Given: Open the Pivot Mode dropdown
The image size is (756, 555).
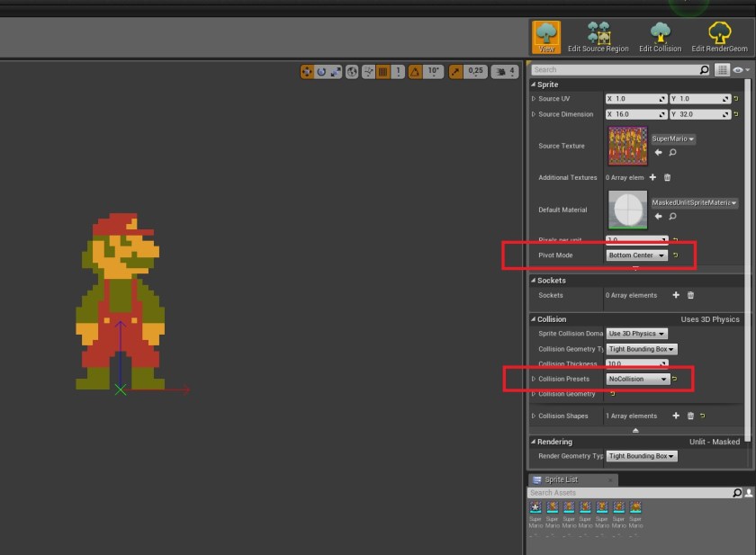Looking at the screenshot, I should point(633,255).
